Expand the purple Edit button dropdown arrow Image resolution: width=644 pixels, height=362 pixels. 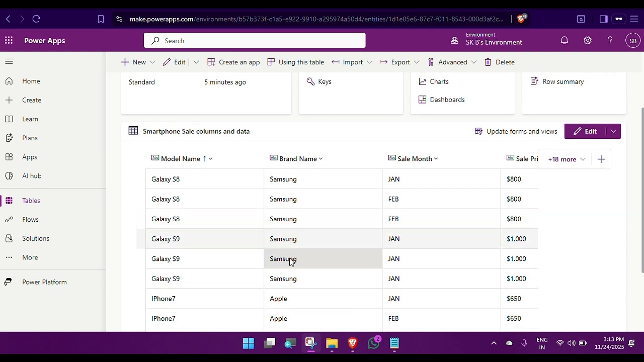click(613, 131)
